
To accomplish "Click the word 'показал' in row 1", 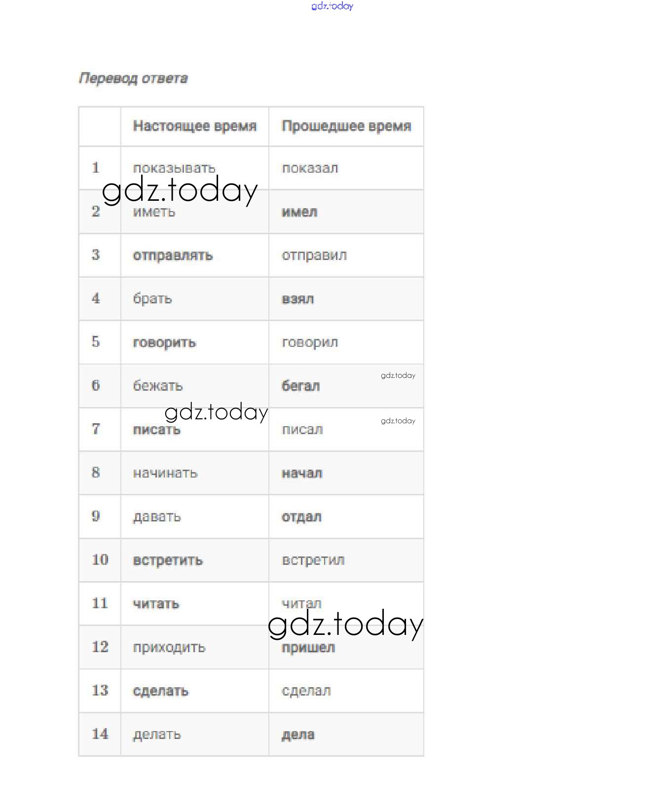I will click(310, 168).
